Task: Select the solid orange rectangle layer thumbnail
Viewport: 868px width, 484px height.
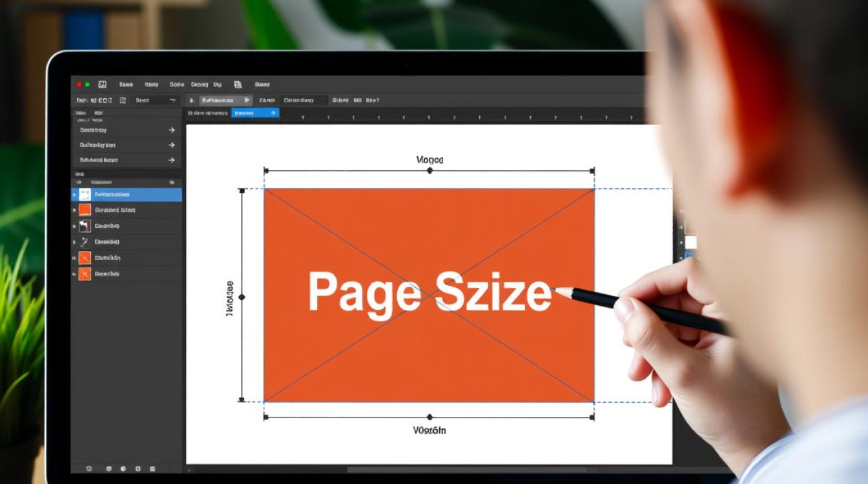Action: (85, 210)
